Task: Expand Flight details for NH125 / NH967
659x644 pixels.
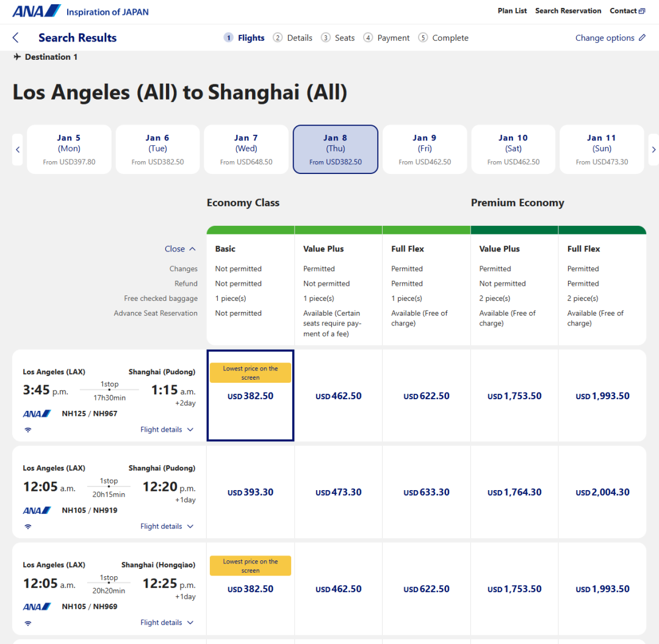Action: pos(167,430)
